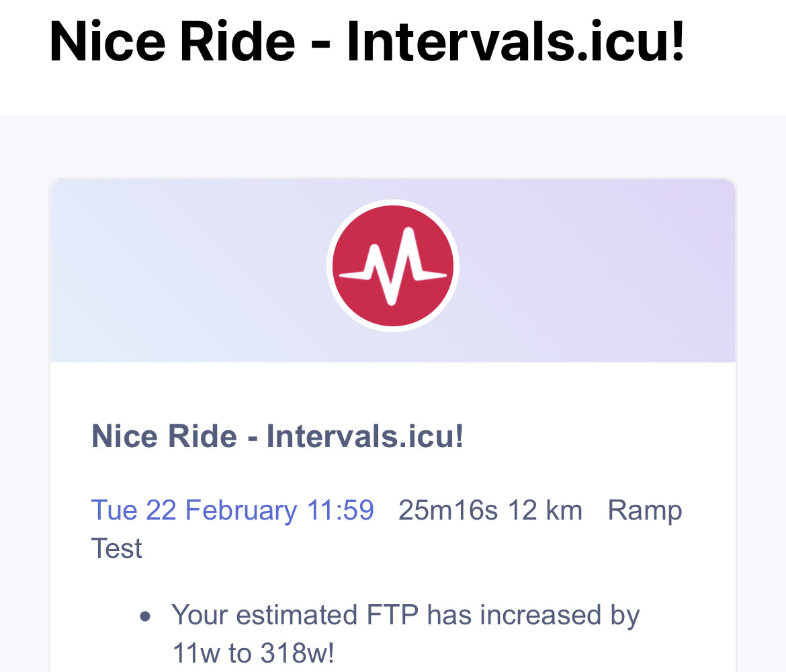The width and height of the screenshot is (786, 672).
Task: Click the 25m16s duration text
Action: tap(448, 511)
